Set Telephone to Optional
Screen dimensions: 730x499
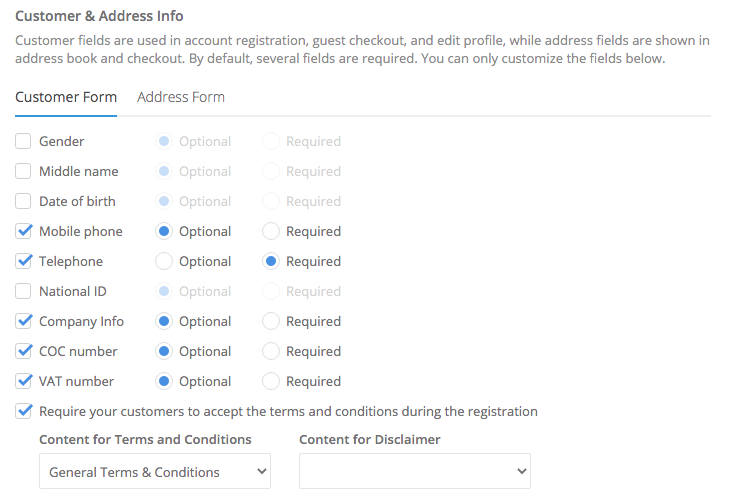coord(164,262)
